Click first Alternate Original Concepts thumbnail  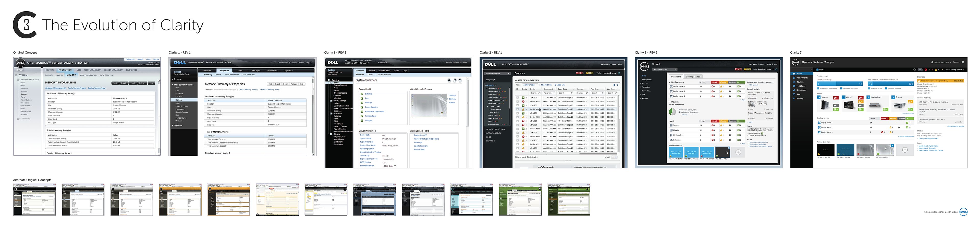tap(34, 200)
